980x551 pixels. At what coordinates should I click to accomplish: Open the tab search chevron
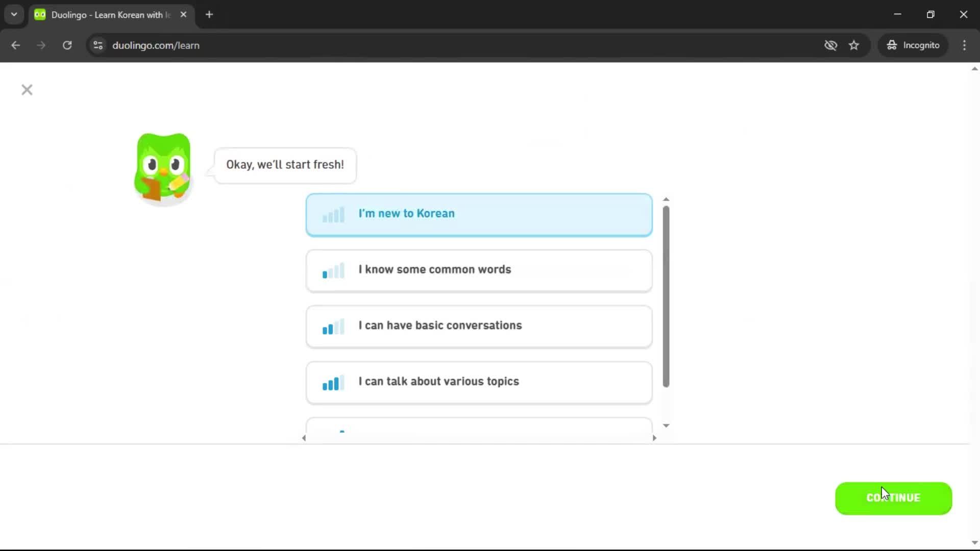[14, 14]
